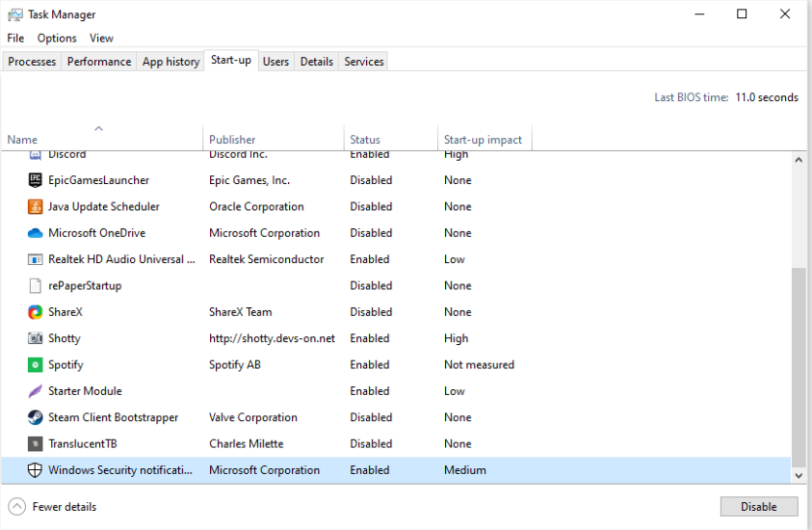Select the Starter Module entry name
The image size is (812, 530).
pyautogui.click(x=85, y=391)
